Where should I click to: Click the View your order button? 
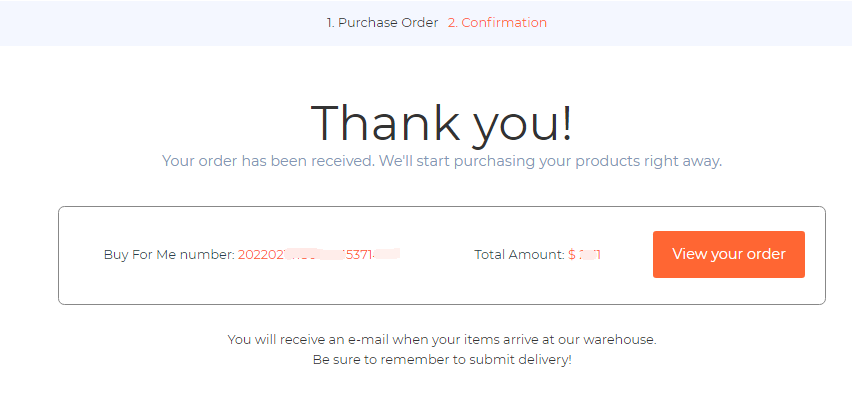pos(729,254)
